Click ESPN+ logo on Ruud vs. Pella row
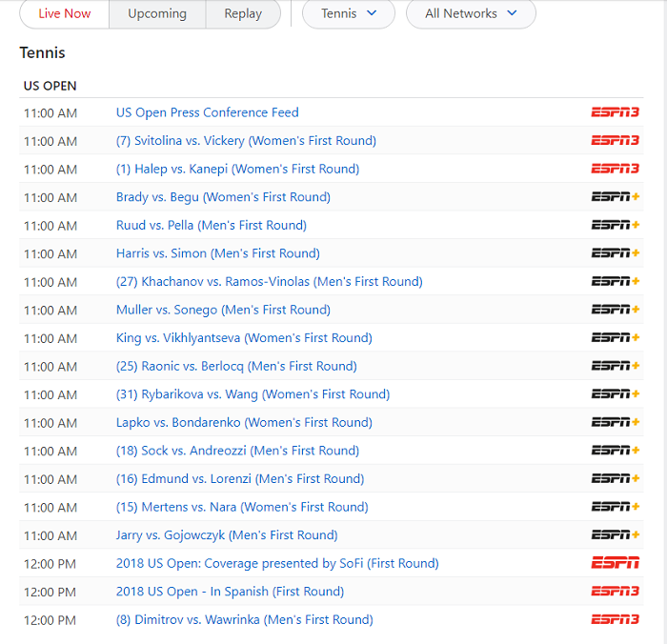Viewport: 667px width, 644px height. point(616,225)
